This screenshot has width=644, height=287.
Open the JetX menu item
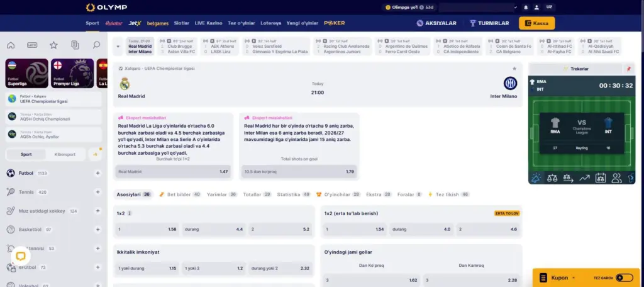point(135,23)
